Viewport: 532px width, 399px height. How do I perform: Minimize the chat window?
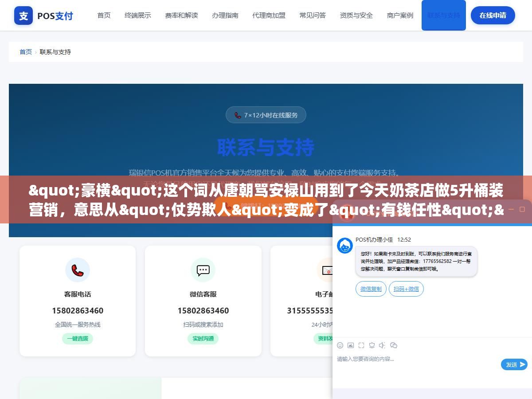510,209
